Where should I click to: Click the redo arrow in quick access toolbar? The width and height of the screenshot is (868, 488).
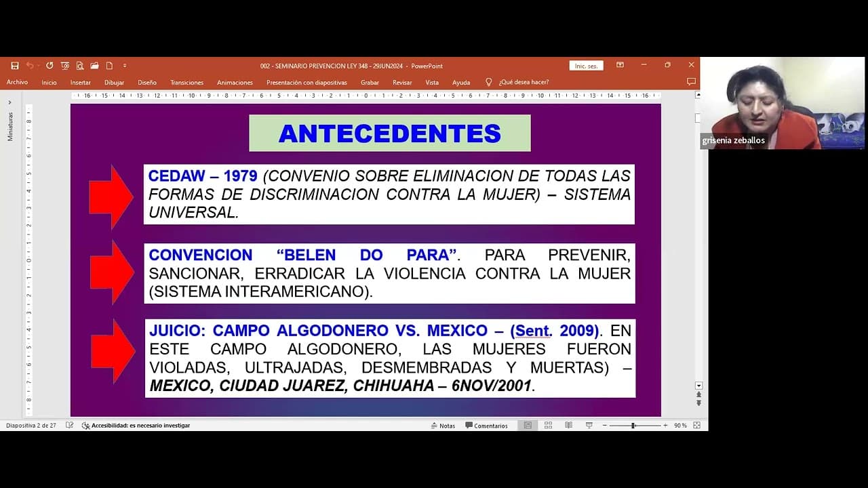click(50, 66)
